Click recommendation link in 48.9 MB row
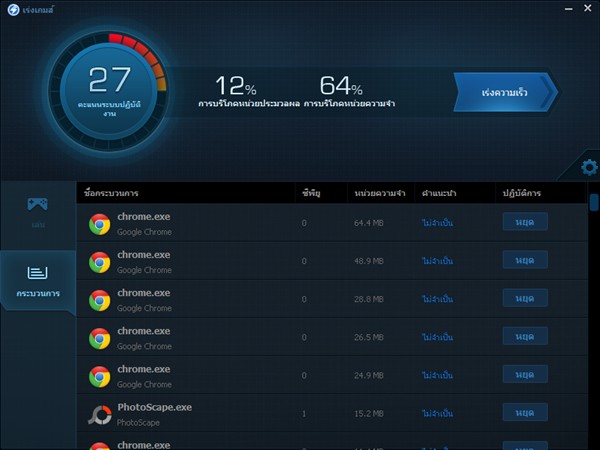 coord(437,261)
